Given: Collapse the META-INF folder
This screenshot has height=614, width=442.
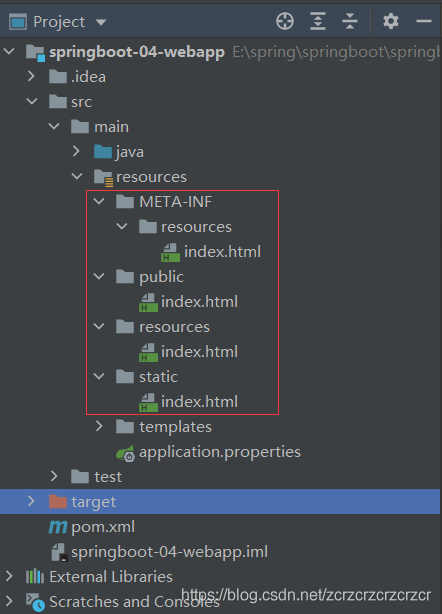Looking at the screenshot, I should pos(99,202).
